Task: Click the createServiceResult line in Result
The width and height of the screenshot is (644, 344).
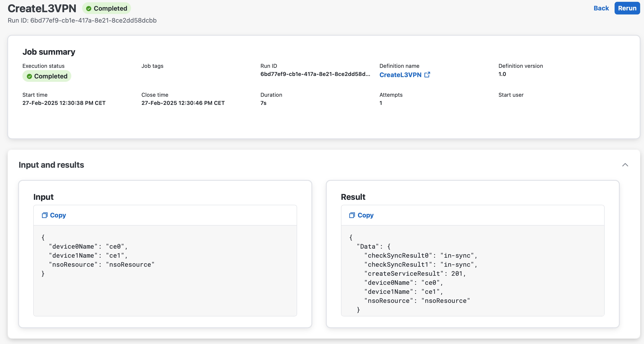Action: tap(415, 274)
